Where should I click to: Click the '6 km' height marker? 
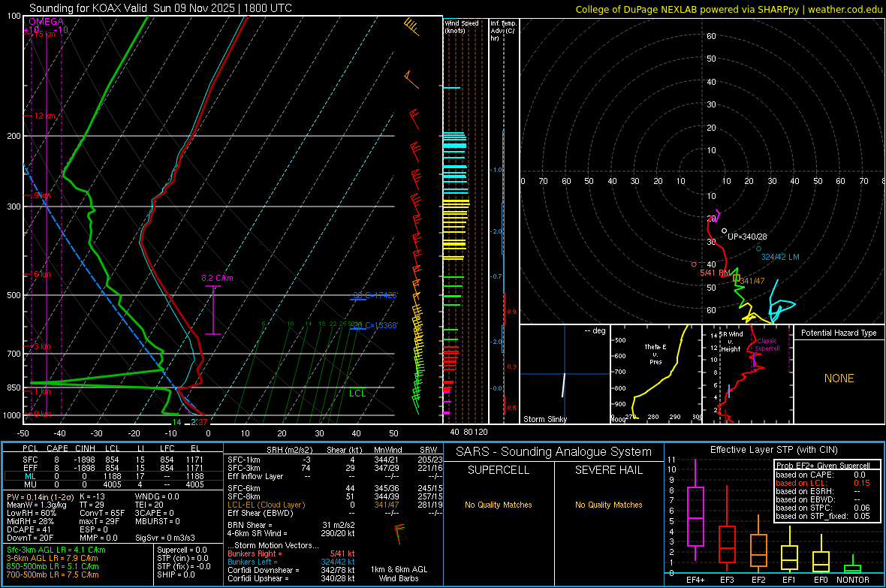42,274
